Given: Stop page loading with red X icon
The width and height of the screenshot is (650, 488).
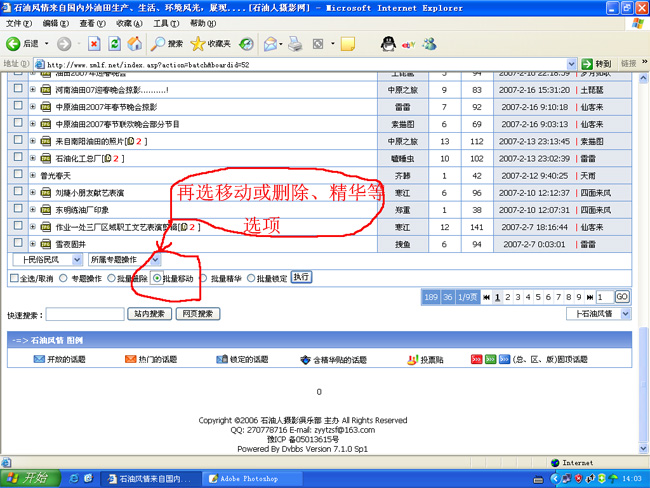Looking at the screenshot, I should tap(94, 44).
